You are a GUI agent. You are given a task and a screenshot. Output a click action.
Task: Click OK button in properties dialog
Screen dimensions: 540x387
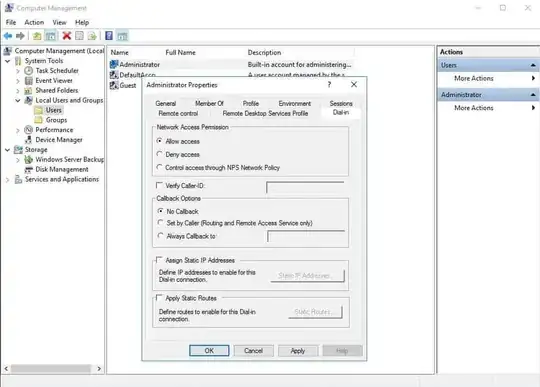(209, 351)
